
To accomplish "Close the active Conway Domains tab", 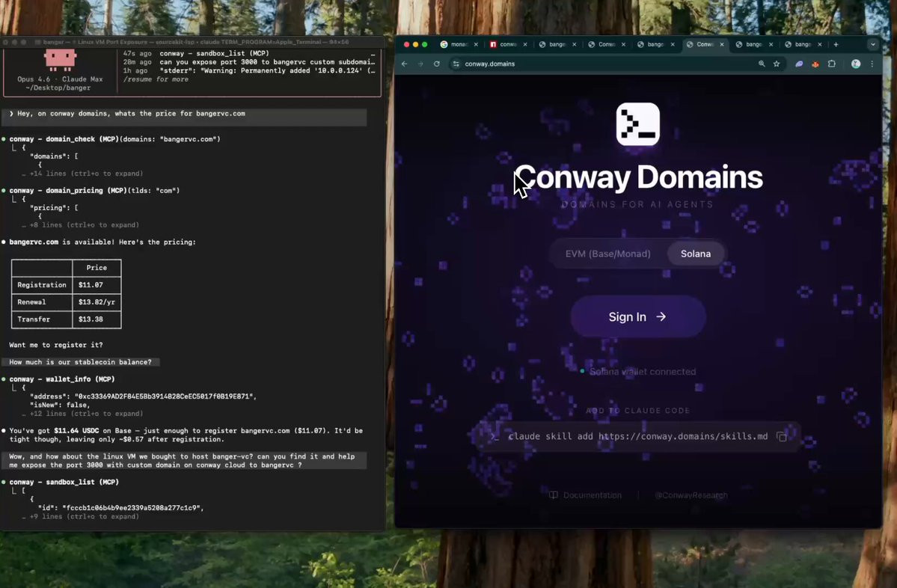I will pos(722,44).
